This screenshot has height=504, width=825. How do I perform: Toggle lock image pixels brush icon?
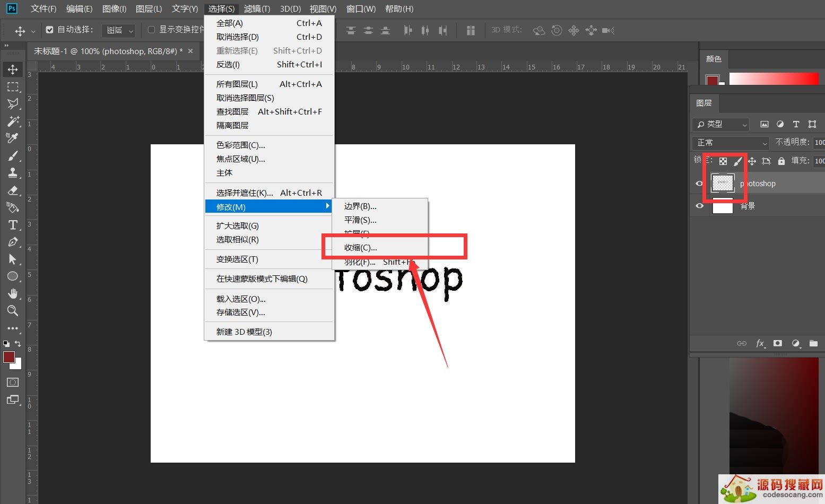(737, 161)
